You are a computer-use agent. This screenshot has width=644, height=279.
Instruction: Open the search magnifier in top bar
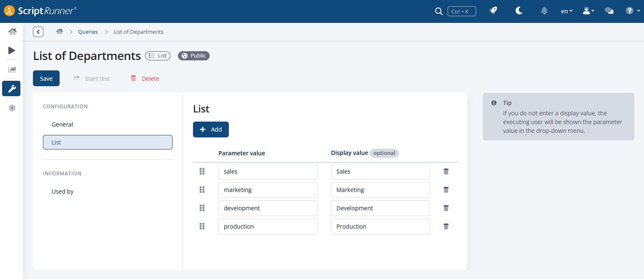[439, 11]
